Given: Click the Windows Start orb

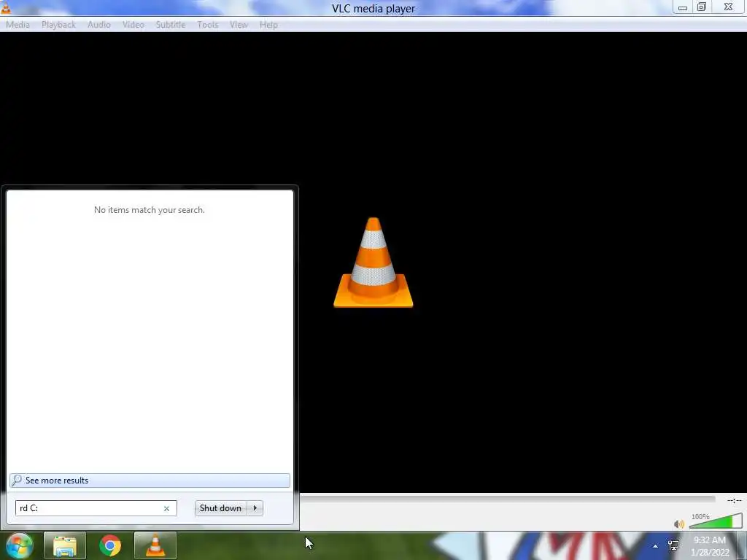Looking at the screenshot, I should click(x=20, y=545).
